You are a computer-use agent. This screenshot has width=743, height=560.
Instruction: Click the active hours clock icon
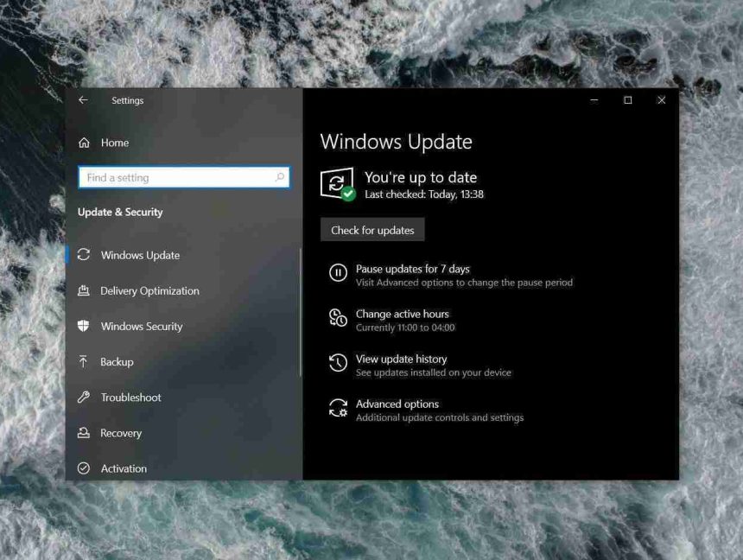point(338,318)
